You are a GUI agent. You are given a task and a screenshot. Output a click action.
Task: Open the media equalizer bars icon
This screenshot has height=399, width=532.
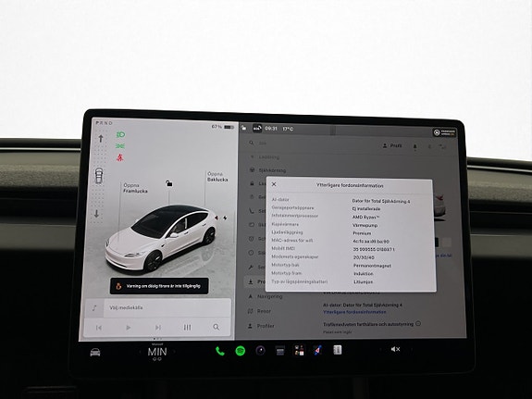point(187,328)
